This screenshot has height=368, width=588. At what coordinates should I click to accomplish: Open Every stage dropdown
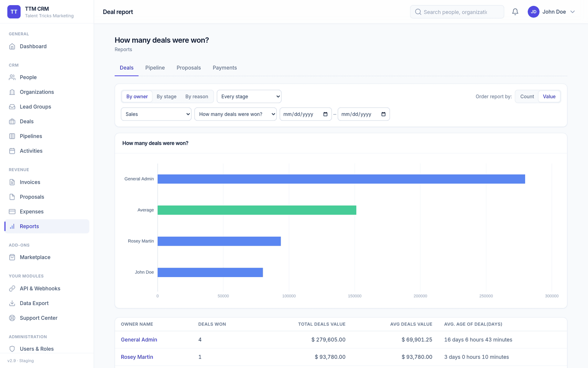point(249,96)
